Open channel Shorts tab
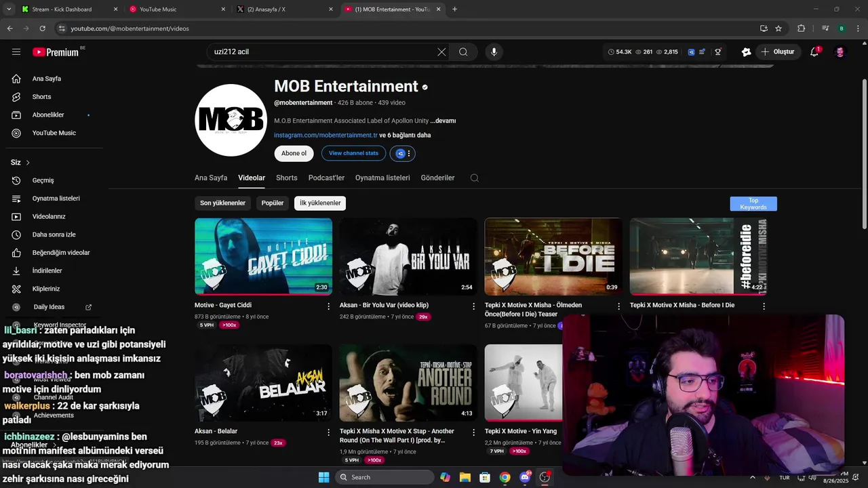The width and height of the screenshot is (868, 488). click(287, 178)
